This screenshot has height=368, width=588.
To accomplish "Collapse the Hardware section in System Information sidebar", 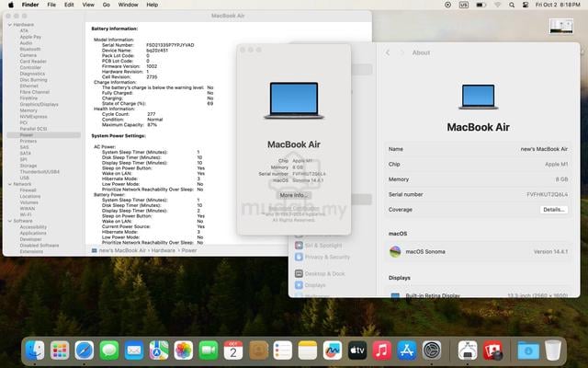I will (x=10, y=25).
